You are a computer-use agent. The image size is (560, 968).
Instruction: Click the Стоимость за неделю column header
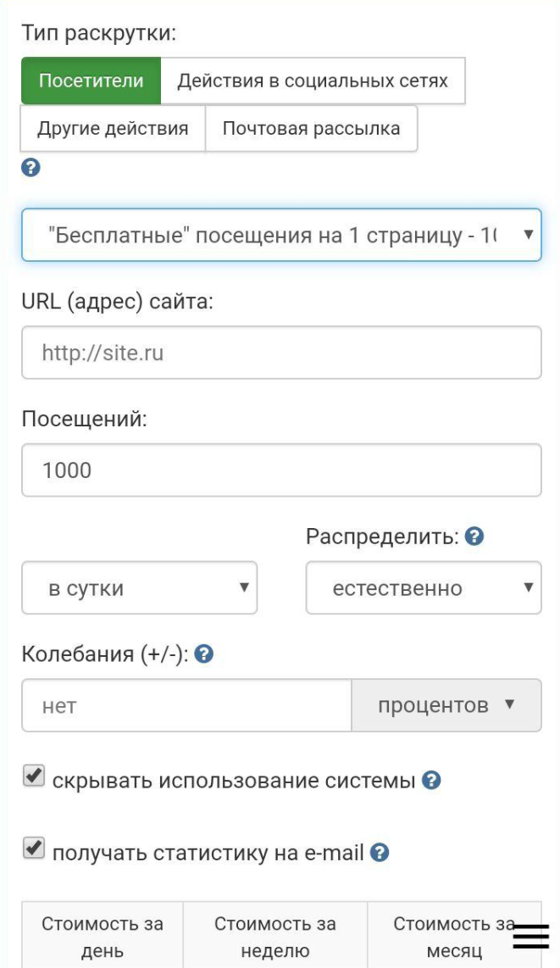pos(274,937)
